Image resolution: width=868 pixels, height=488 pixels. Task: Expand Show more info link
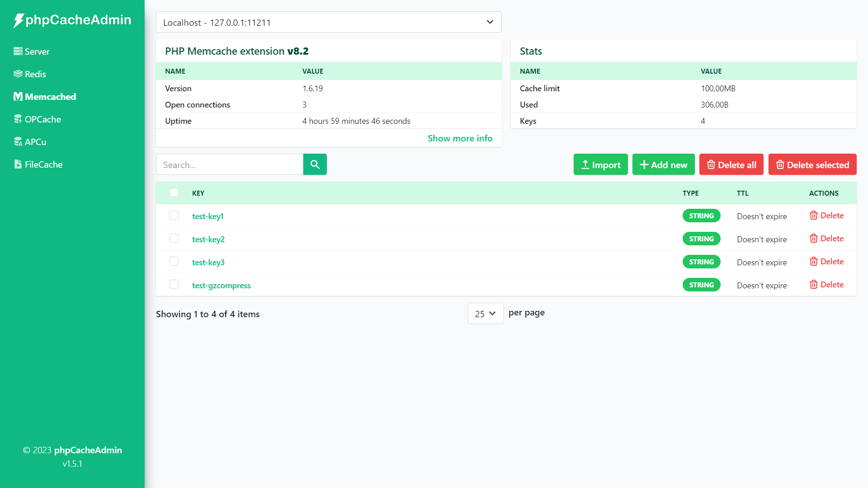tap(460, 138)
